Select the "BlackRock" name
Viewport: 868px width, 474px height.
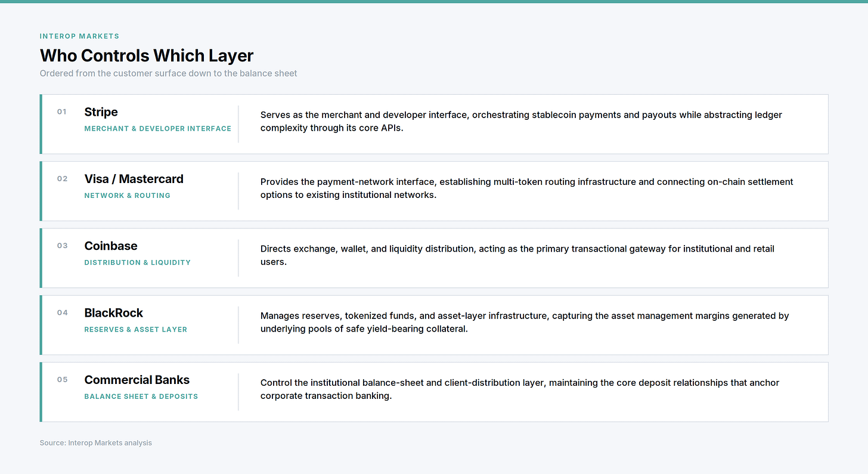(114, 312)
